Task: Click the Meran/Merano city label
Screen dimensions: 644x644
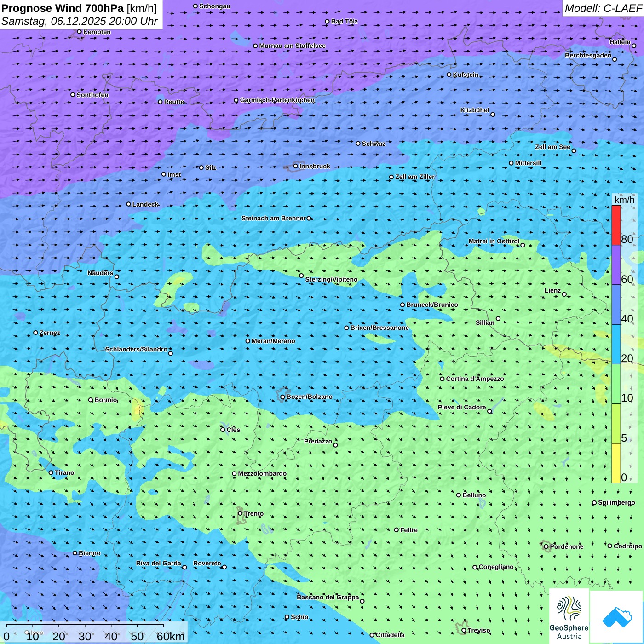Action: pyautogui.click(x=273, y=341)
